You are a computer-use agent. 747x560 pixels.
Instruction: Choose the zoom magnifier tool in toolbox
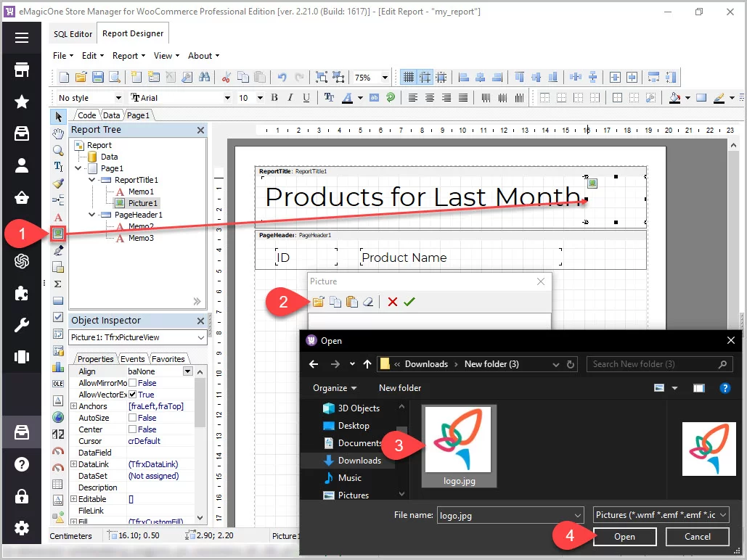[58, 150]
